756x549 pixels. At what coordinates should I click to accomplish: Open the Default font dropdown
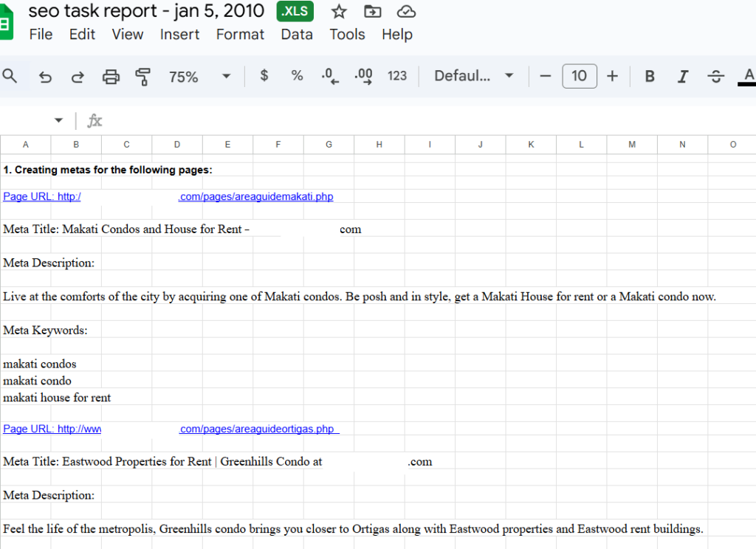[473, 76]
